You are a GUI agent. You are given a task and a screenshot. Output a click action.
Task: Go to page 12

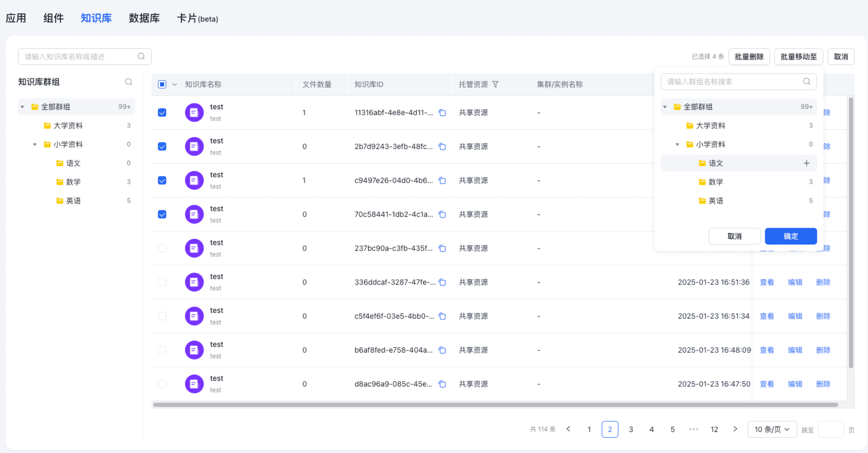[714, 429]
